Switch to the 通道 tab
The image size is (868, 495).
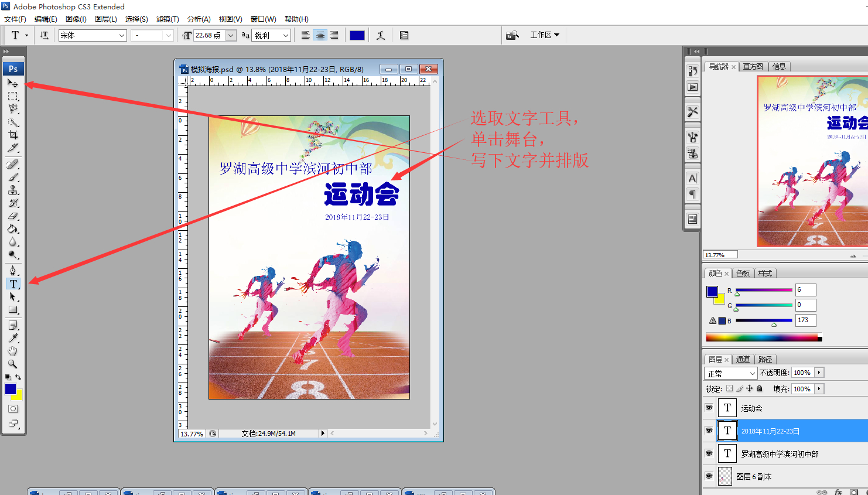click(743, 360)
